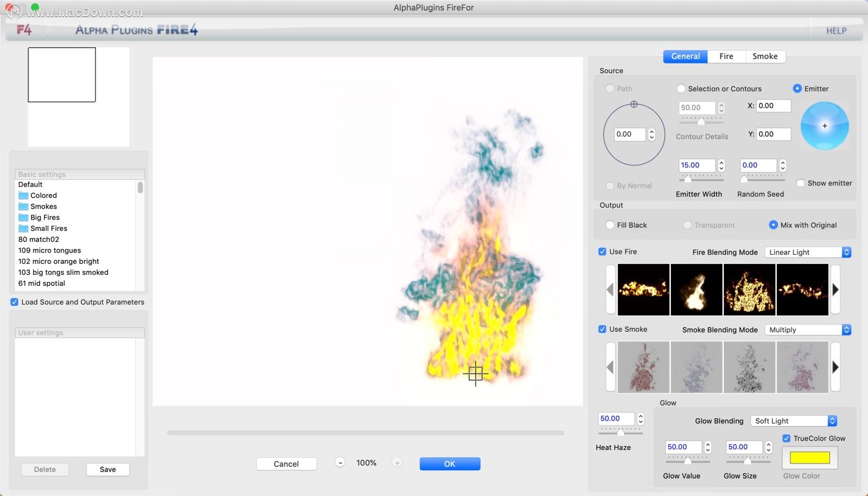Image resolution: width=868 pixels, height=496 pixels.
Task: Enable Load Source and Output Parameters
Action: [x=14, y=302]
